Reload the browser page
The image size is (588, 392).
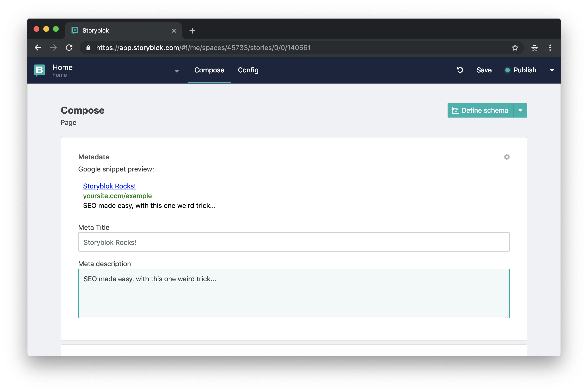[x=69, y=48]
